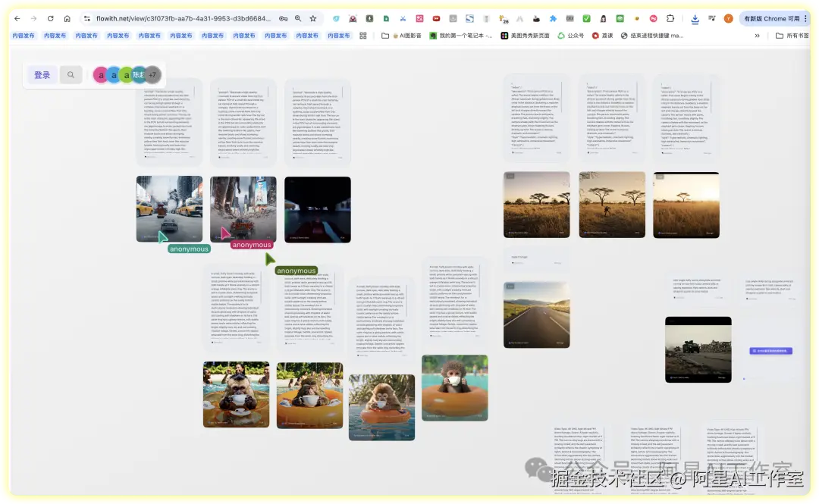Open the monkey in blue water float image
The image size is (819, 504).
(381, 408)
